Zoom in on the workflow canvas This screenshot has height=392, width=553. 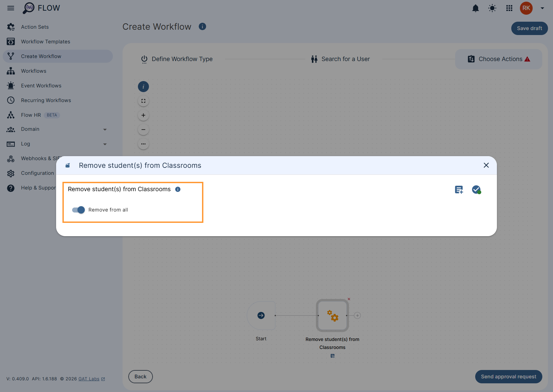tap(143, 115)
